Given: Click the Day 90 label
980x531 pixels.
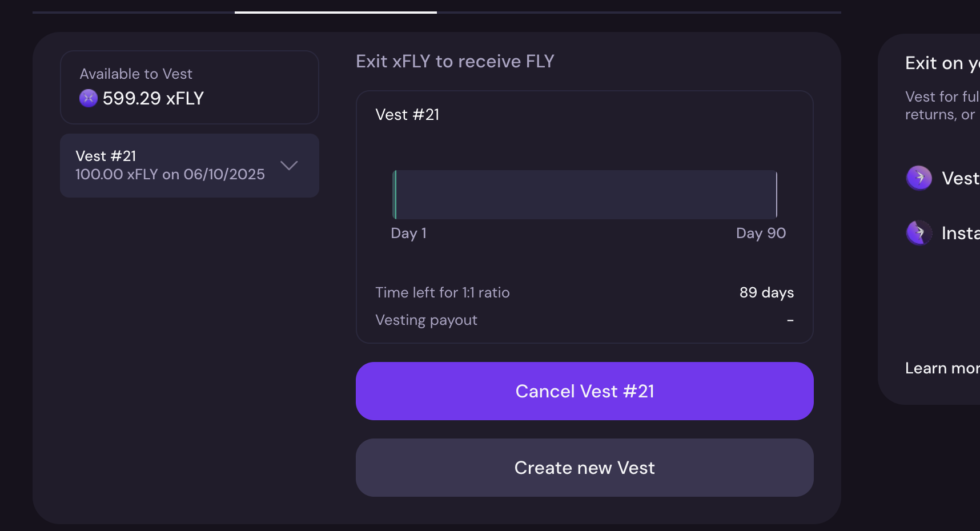Looking at the screenshot, I should [x=761, y=233].
